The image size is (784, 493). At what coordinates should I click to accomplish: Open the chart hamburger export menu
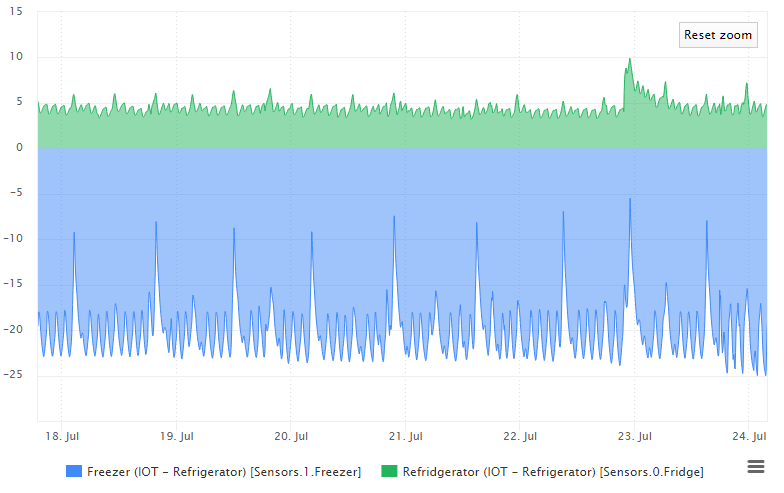point(756,466)
